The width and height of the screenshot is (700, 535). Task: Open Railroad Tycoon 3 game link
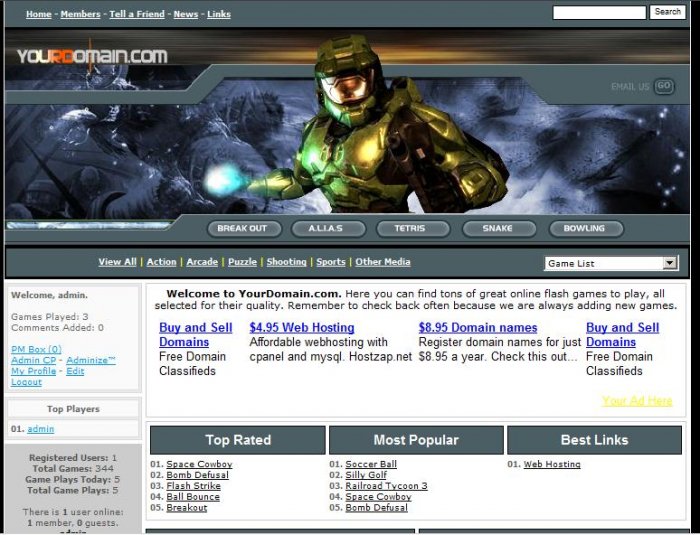point(386,486)
